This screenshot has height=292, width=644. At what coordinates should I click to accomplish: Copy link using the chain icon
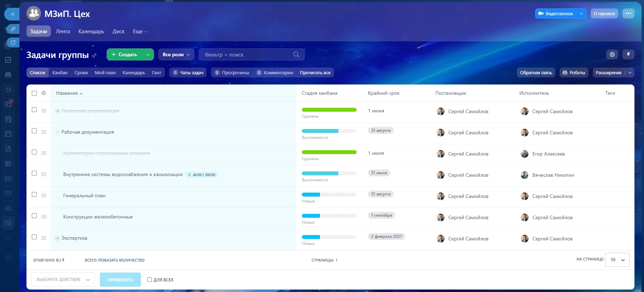13,29
